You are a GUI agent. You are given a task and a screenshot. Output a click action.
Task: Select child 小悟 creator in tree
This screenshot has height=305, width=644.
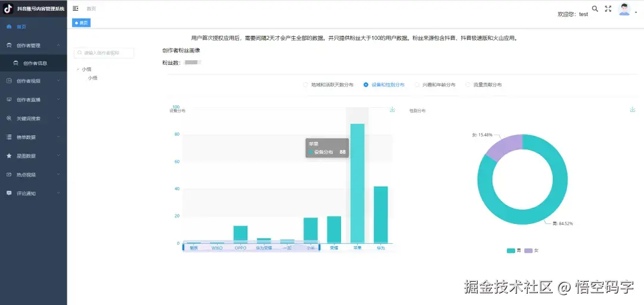pyautogui.click(x=92, y=78)
